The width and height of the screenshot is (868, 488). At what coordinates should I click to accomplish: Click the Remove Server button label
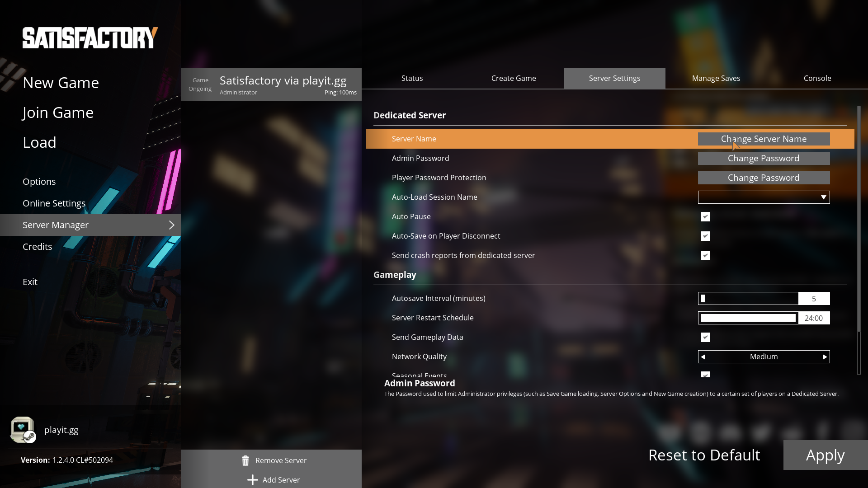click(281, 460)
